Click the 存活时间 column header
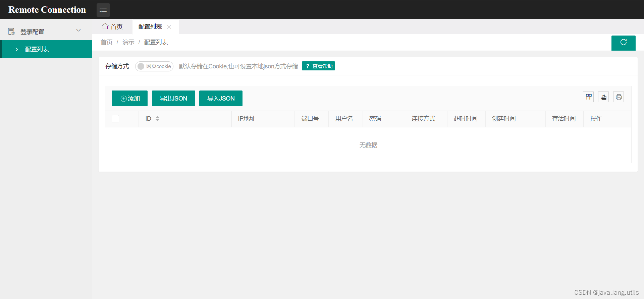 coord(564,119)
